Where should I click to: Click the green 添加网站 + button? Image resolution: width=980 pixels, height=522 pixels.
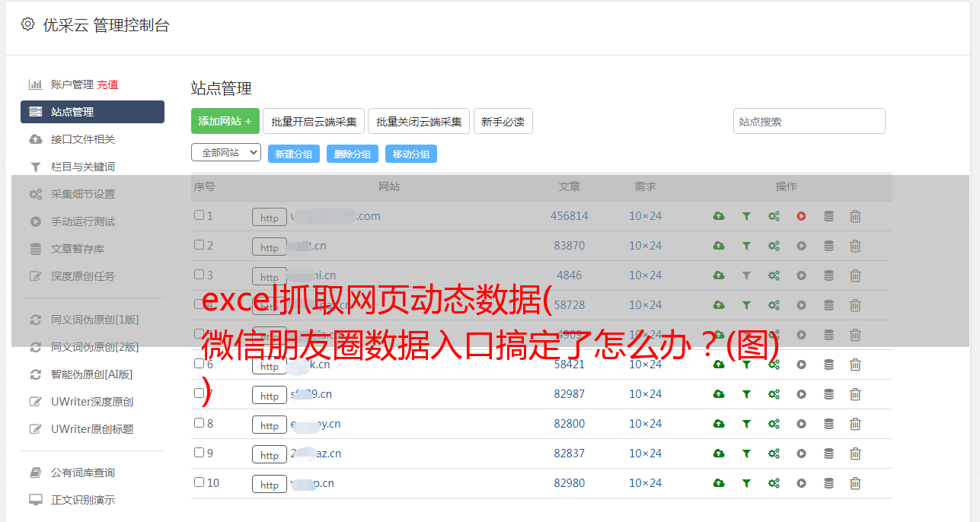click(225, 121)
